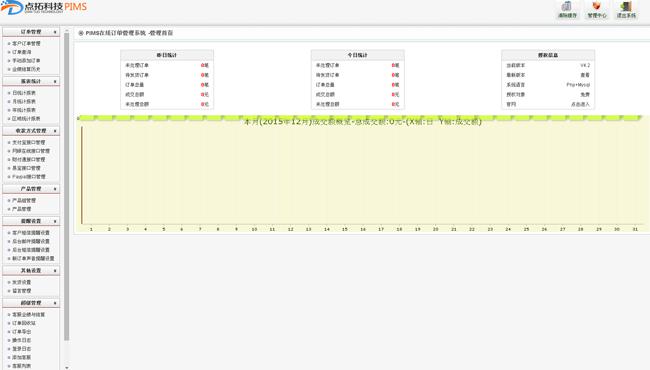The height and width of the screenshot is (370, 650).
Task: Open the 产品管理 link below 产品组管理
Action: tap(22, 209)
